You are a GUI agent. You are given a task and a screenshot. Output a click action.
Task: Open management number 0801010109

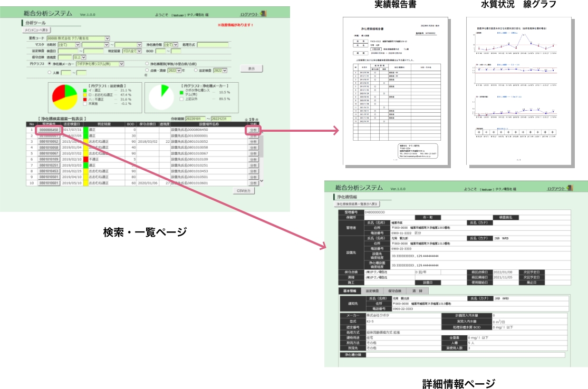pyautogui.click(x=50, y=159)
